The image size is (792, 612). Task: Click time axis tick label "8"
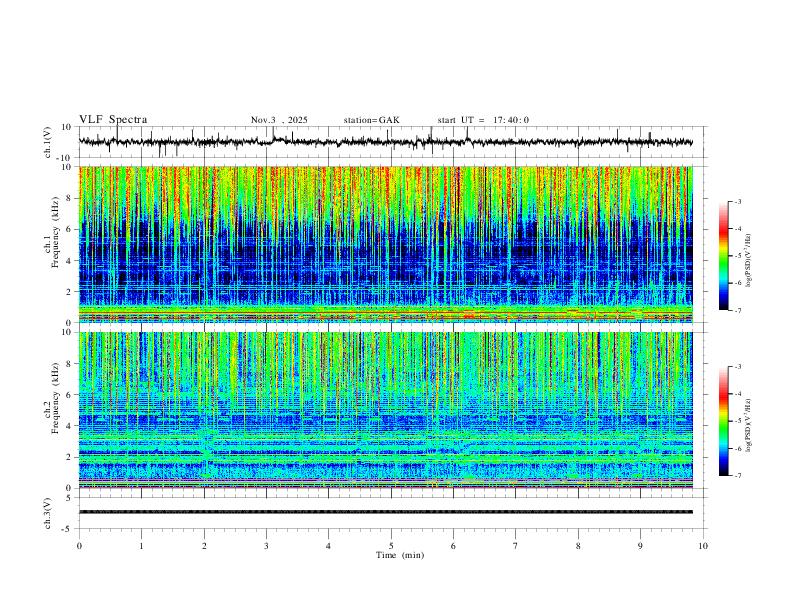pos(578,546)
